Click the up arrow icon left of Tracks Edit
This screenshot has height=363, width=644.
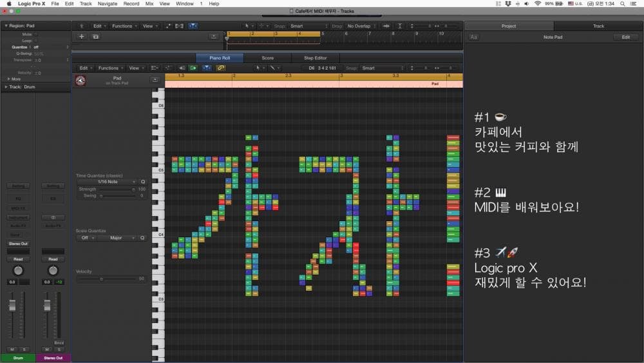[x=81, y=26]
